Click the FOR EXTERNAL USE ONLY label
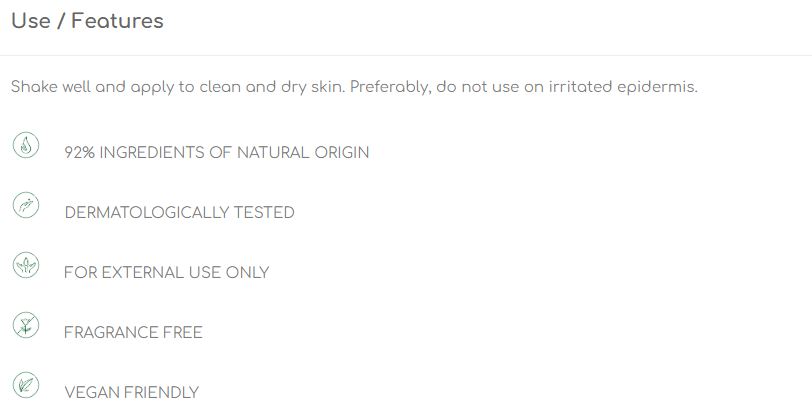 pyautogui.click(x=166, y=273)
